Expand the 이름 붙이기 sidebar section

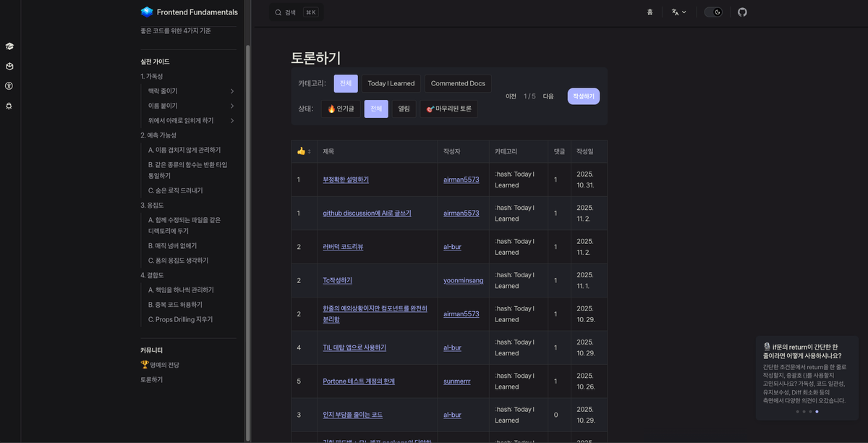232,106
